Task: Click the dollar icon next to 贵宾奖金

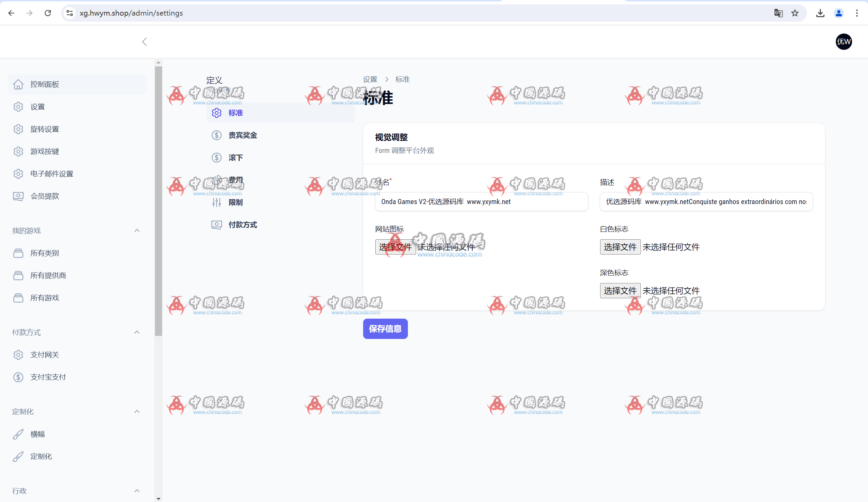Action: 216,135
